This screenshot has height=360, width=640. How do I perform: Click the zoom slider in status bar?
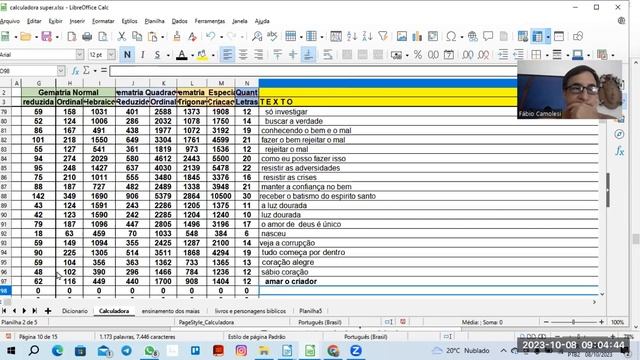[573, 322]
